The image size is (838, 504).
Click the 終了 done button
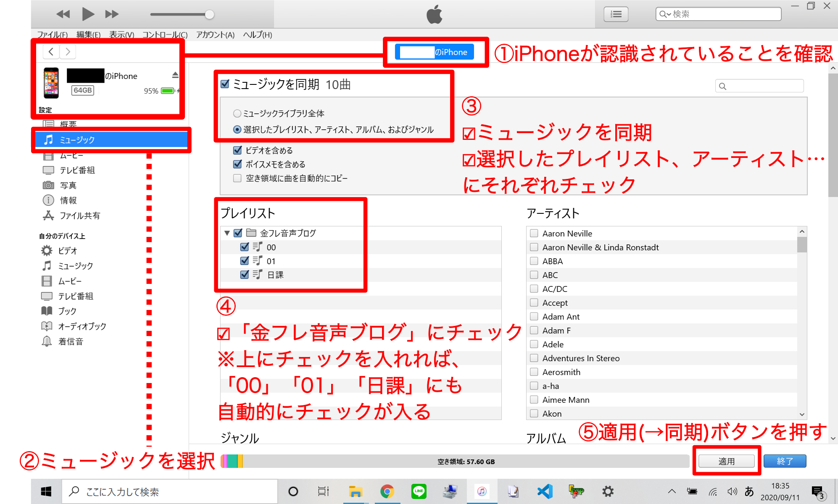(x=785, y=461)
